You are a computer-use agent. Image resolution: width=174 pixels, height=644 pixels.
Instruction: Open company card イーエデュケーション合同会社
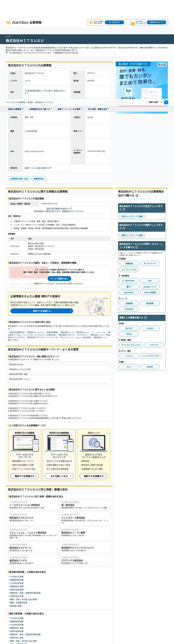(x=33, y=505)
